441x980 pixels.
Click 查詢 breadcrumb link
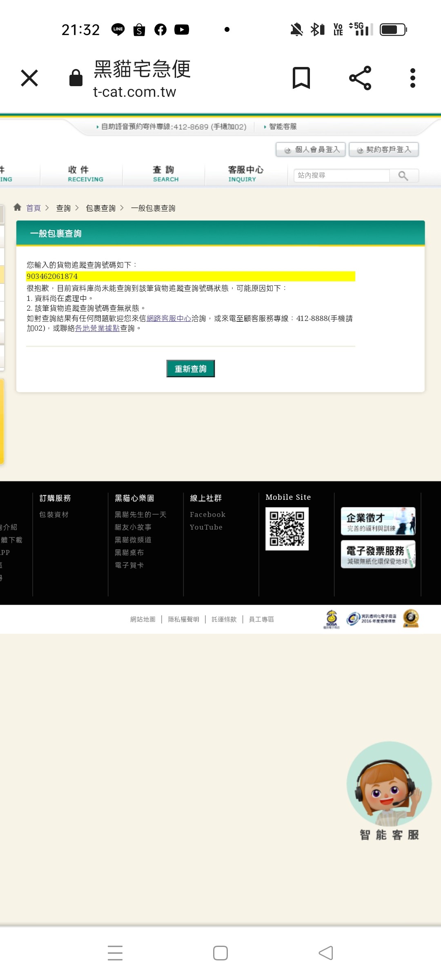(63, 208)
